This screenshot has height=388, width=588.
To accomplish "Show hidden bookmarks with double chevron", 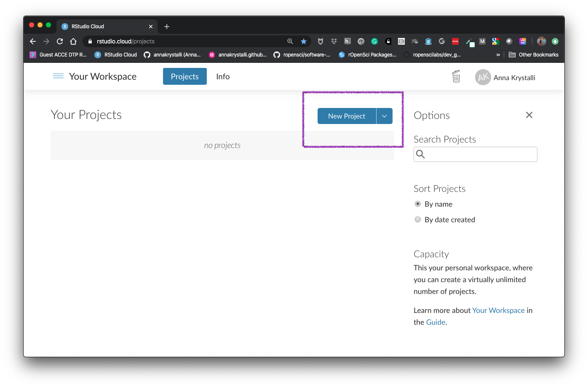I will pos(498,55).
